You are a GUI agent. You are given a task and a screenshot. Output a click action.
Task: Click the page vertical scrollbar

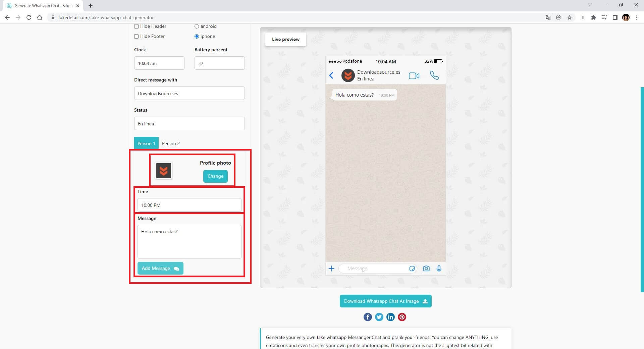click(642, 189)
